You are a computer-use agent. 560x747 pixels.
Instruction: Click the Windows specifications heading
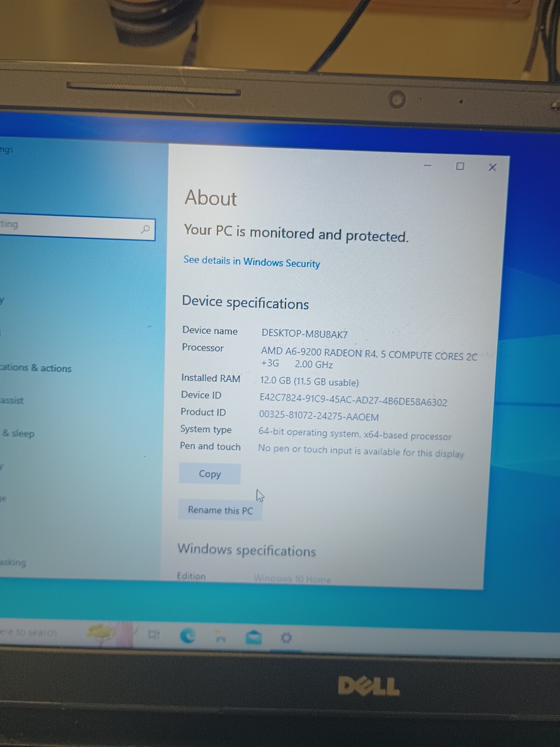pyautogui.click(x=247, y=550)
